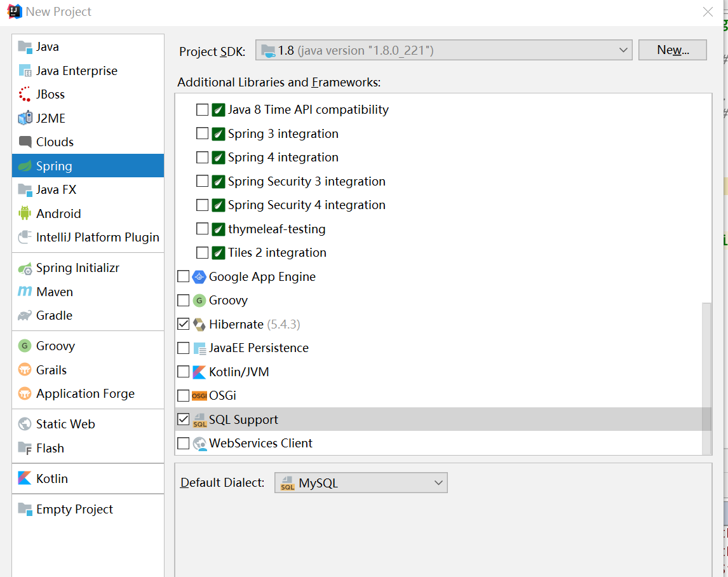Select Static Web project type
728x577 pixels.
[88, 424]
